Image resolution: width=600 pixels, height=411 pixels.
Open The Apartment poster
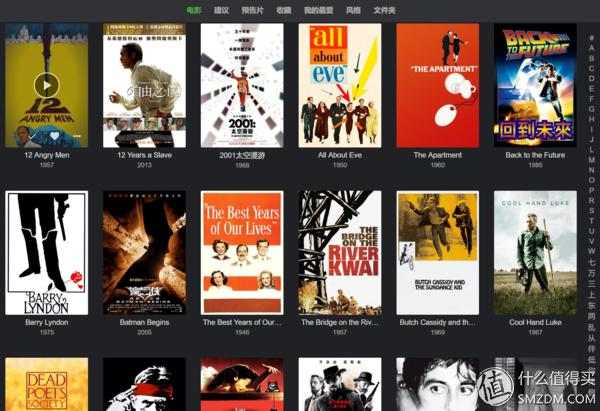coord(438,85)
